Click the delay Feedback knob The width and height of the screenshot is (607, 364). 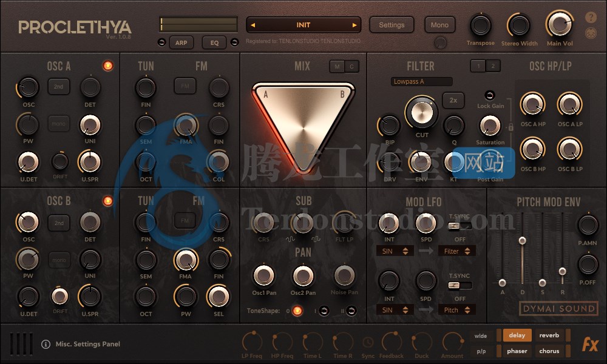[x=392, y=342]
